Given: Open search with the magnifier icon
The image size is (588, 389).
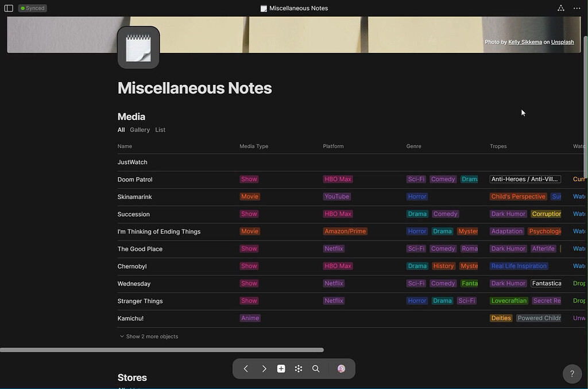Looking at the screenshot, I should tap(316, 369).
